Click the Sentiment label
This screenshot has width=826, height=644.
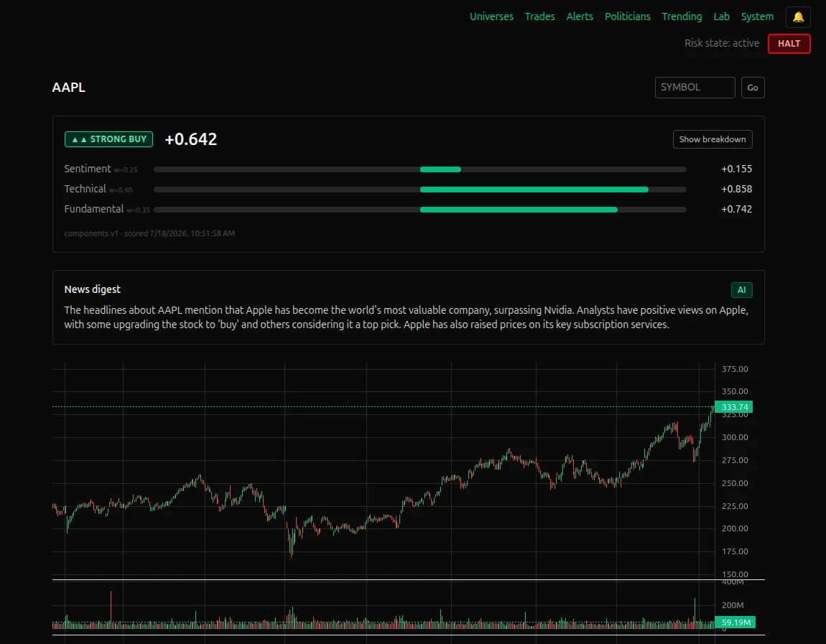88,169
